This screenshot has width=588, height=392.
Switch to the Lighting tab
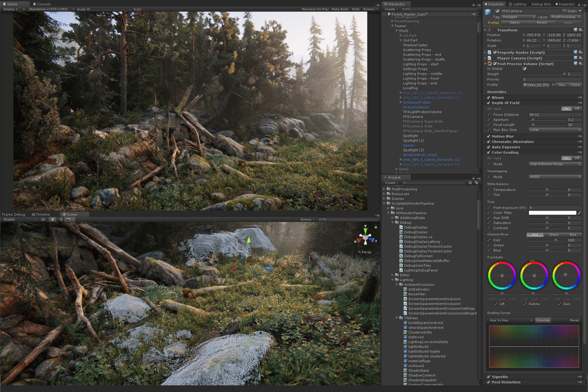tap(517, 4)
